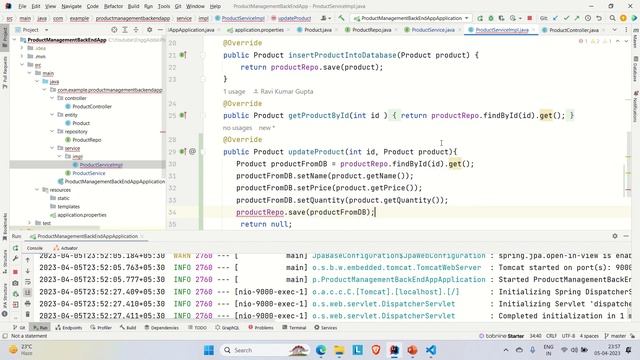Viewport: 640px width, 360px height.
Task: Toggle the Database tool window button
Action: [635, 69]
